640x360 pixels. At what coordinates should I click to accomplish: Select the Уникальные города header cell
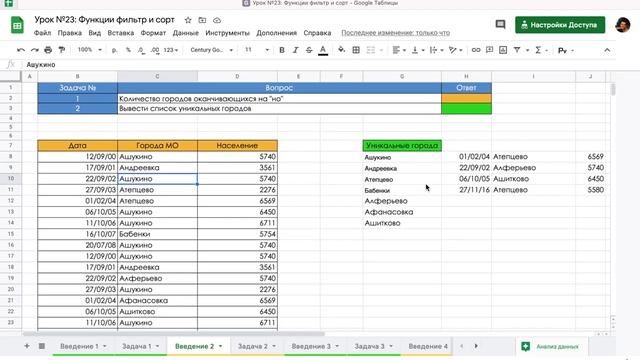click(x=402, y=145)
